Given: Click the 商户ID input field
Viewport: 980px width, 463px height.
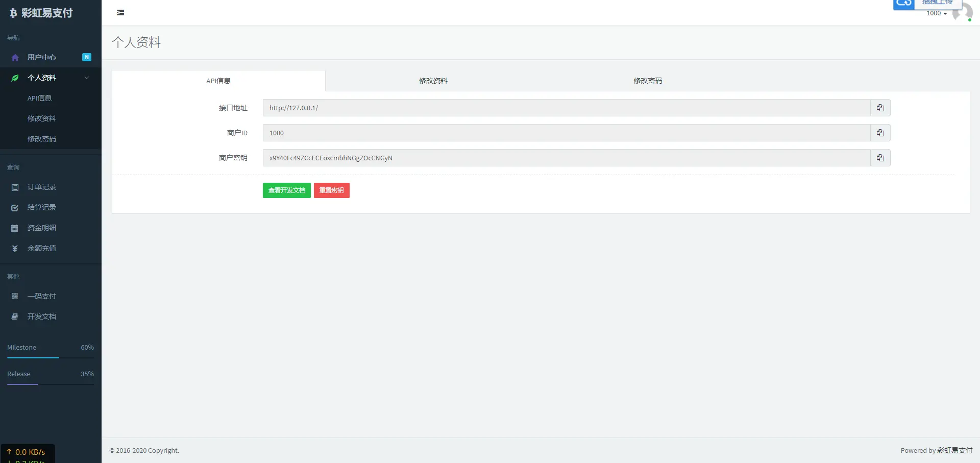Looking at the screenshot, I should click(567, 133).
